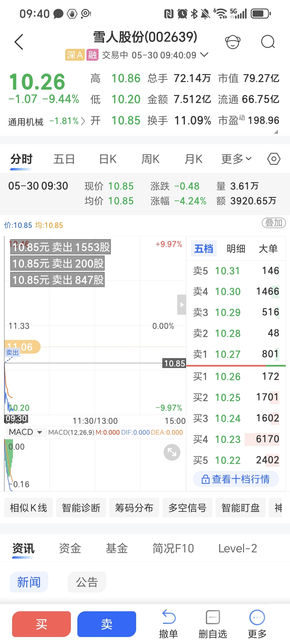
Task: Open 查看十档行情 locked feature
Action: click(x=236, y=479)
